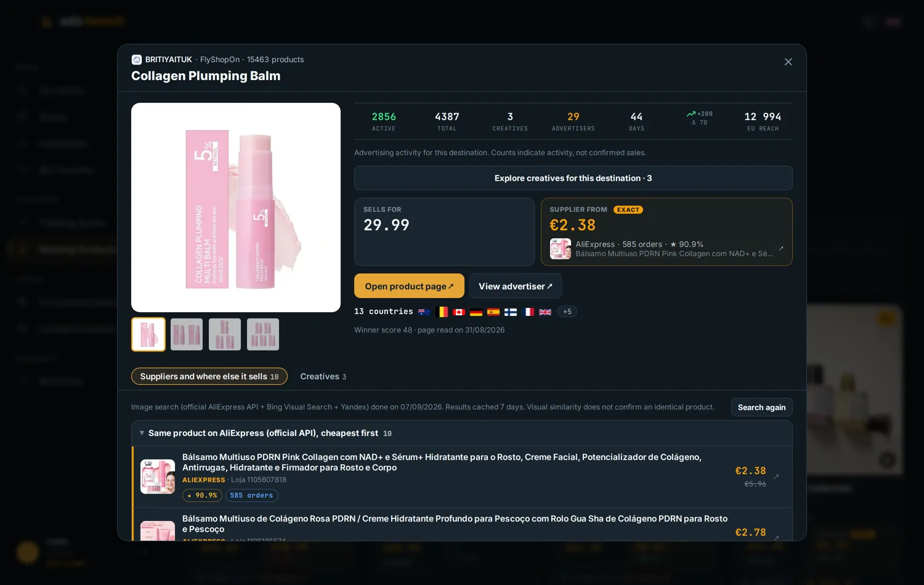
Task: Click the Spain flag icon
Action: coord(493,312)
